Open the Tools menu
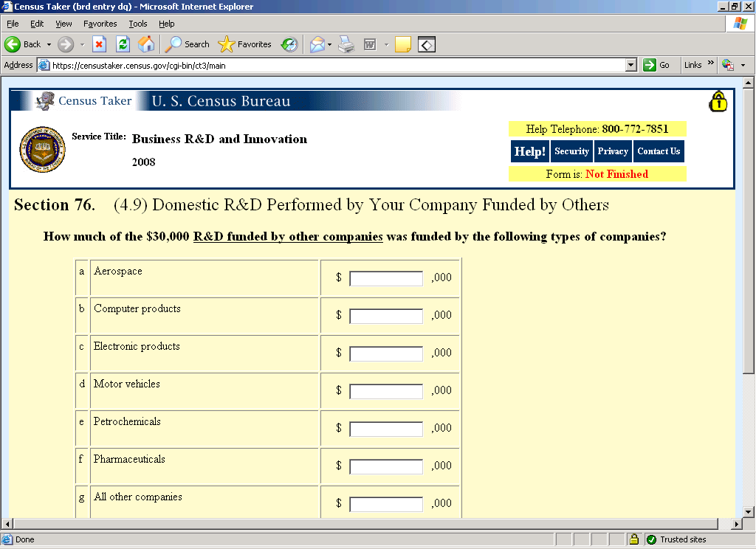 [138, 24]
